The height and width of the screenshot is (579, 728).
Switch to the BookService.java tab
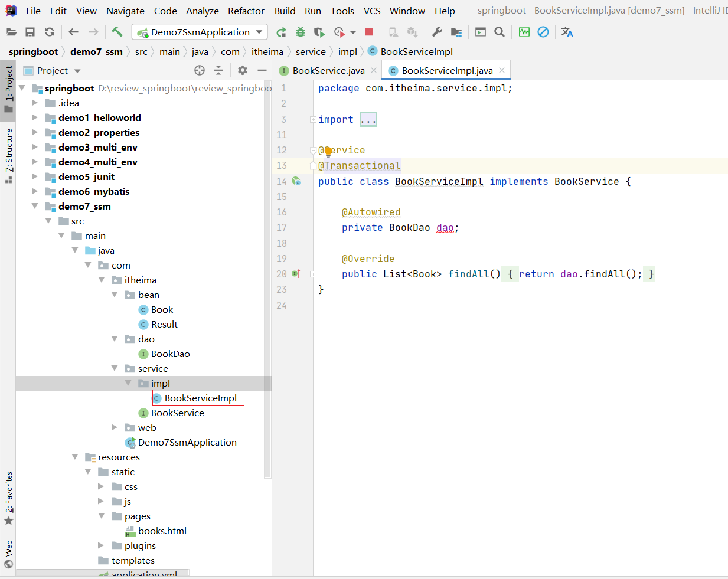click(328, 70)
